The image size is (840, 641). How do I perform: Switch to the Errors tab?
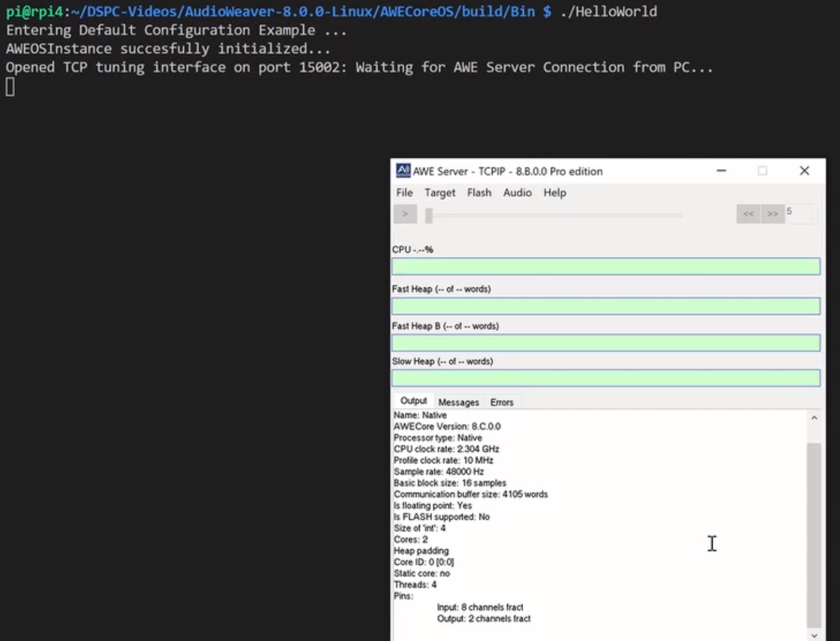click(502, 402)
